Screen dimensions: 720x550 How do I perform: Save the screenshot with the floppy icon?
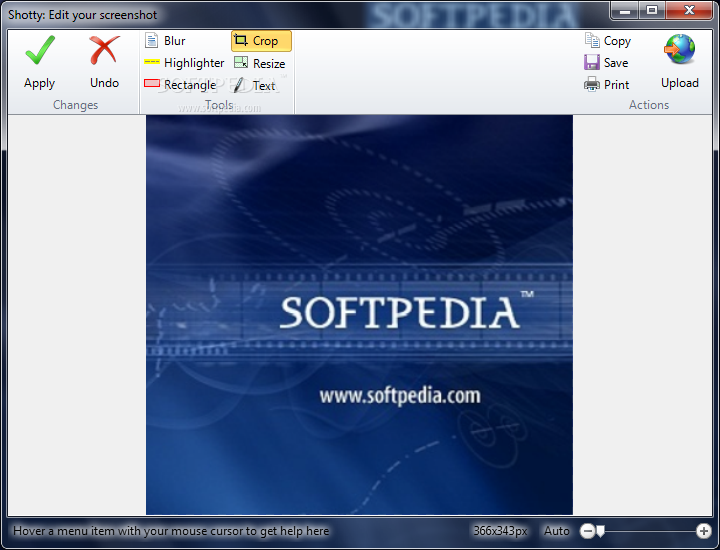click(x=606, y=62)
